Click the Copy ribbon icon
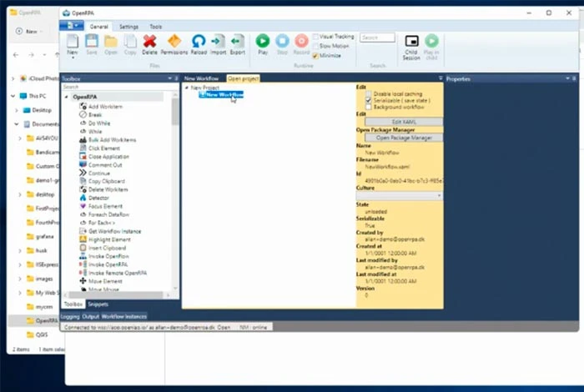This screenshot has height=392, width=584. pos(130,45)
